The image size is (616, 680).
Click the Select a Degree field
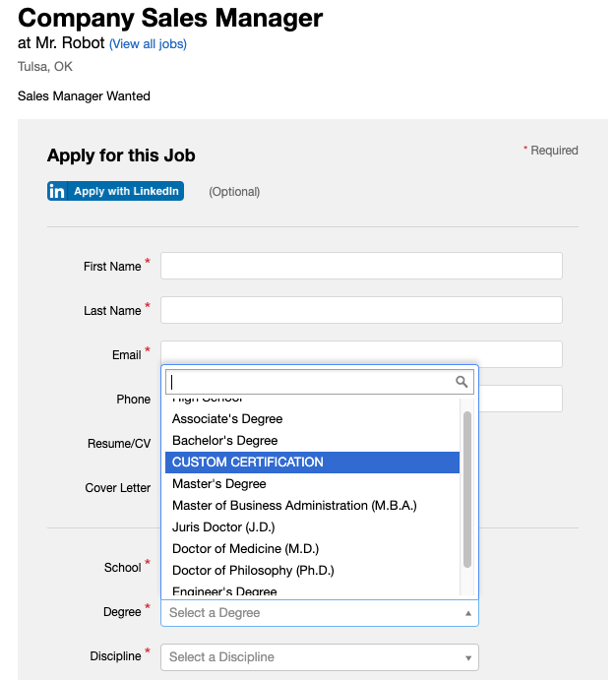tap(320, 613)
